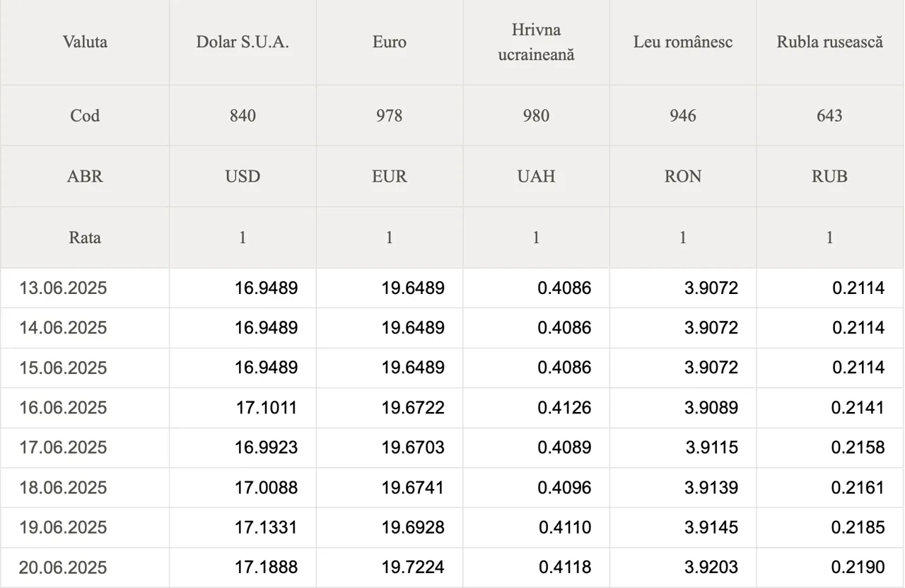905x588 pixels.
Task: Click the RON rate 3.9203
Action: point(711,568)
